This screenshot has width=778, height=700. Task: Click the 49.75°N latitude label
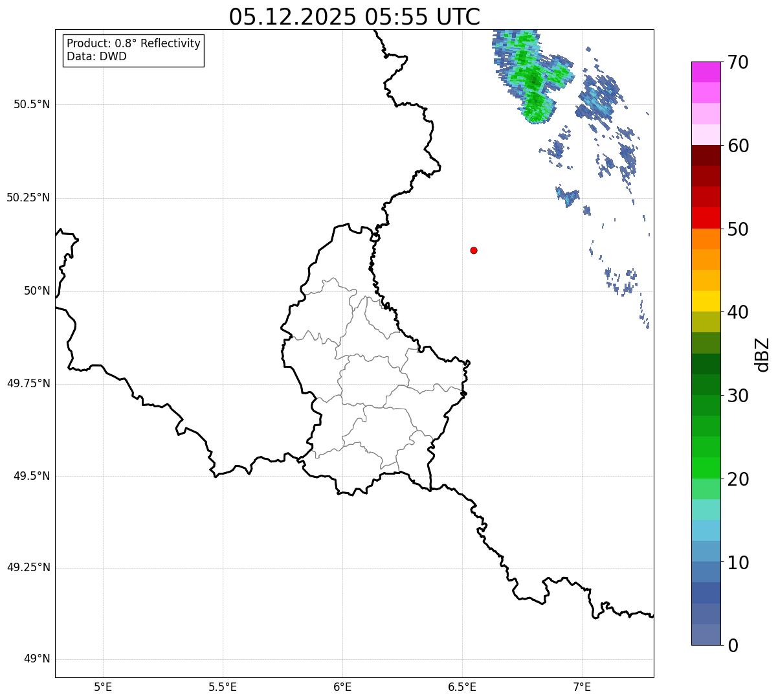coord(28,383)
